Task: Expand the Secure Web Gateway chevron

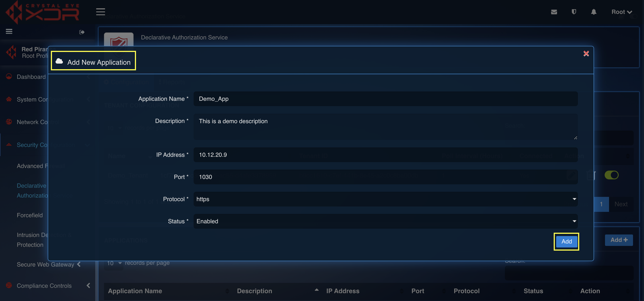Action: tap(79, 264)
